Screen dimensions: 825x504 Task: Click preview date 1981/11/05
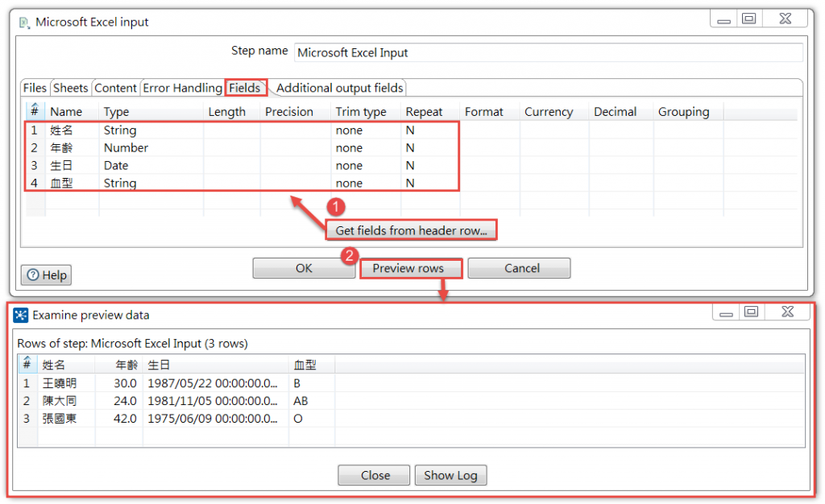(216, 401)
